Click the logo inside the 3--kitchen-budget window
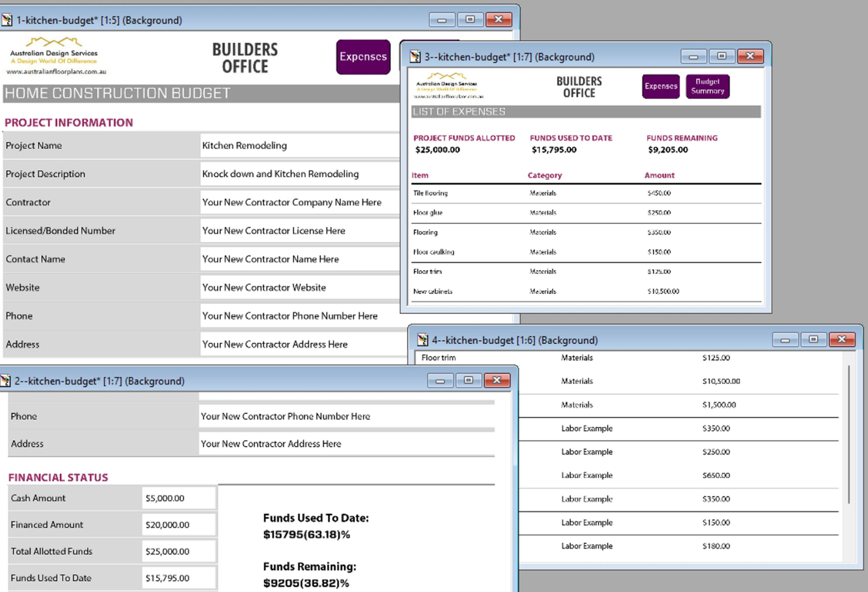 [x=447, y=85]
